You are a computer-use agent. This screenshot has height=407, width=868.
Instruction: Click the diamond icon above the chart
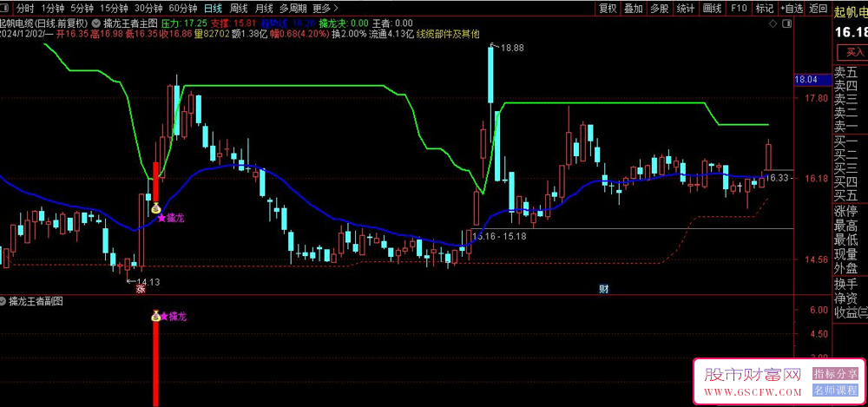point(773,23)
